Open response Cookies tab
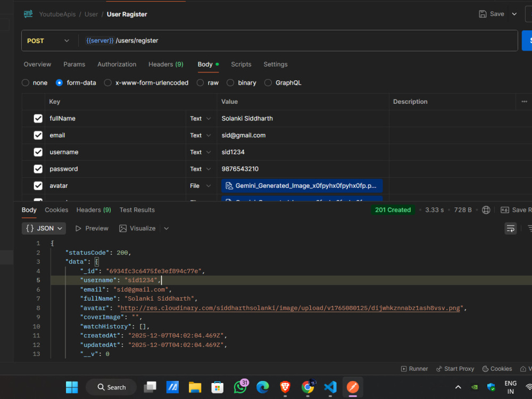 [56, 210]
